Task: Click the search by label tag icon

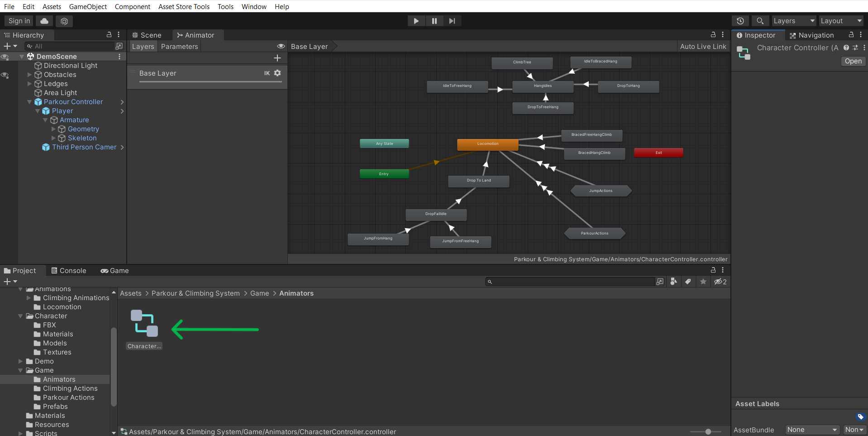Action: [x=688, y=282]
